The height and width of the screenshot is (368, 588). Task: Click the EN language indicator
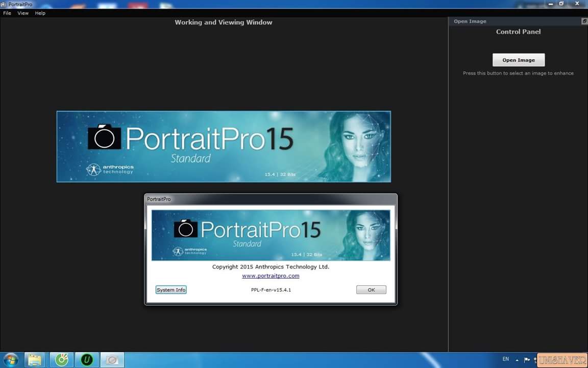[x=505, y=359]
